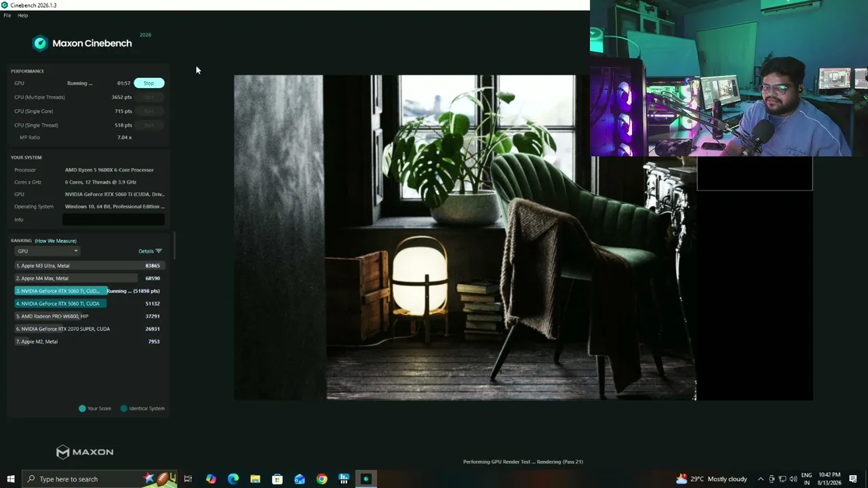Open the clock showing 10:42 PM
The width and height of the screenshot is (868, 488).
(x=829, y=479)
